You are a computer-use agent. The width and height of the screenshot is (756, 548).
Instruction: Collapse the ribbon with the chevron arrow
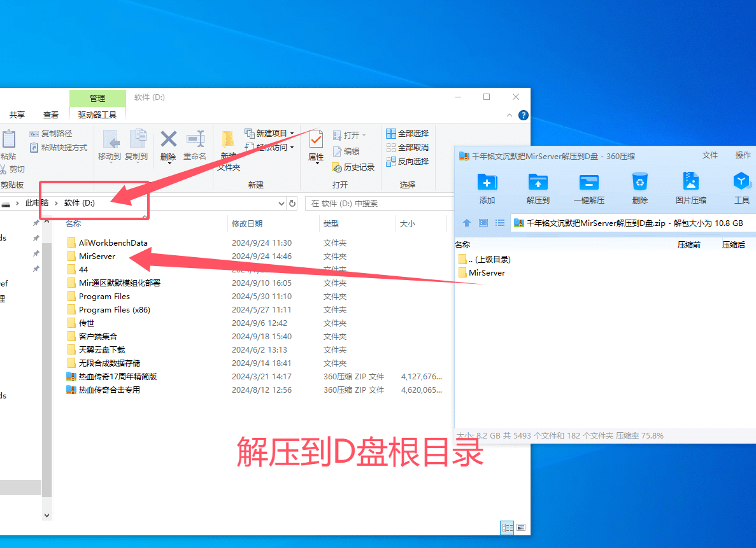[x=509, y=115]
